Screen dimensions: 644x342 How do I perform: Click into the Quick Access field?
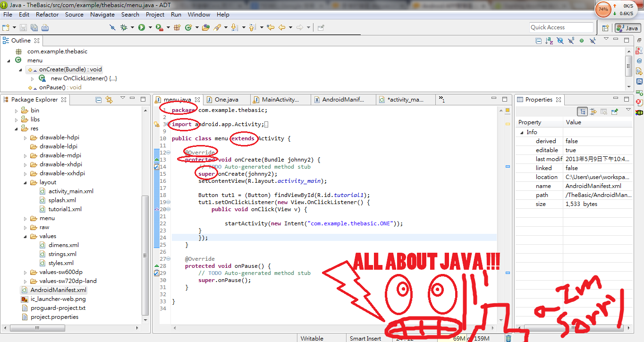[561, 27]
